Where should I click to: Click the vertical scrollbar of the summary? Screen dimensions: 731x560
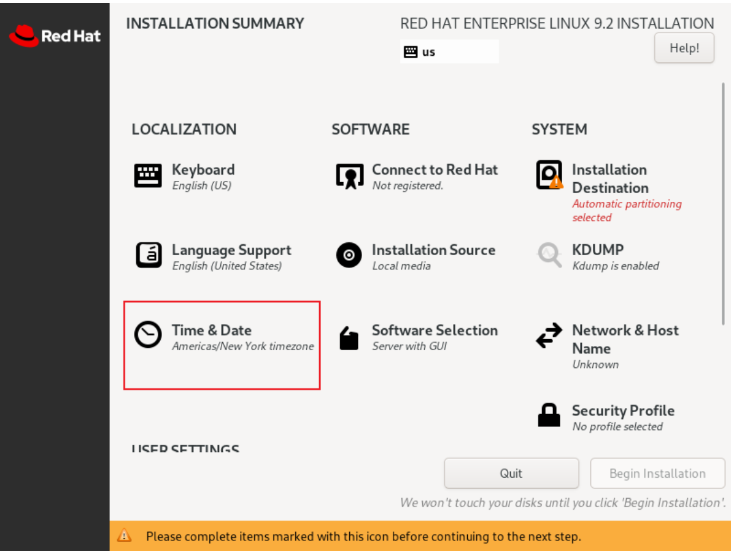pyautogui.click(x=723, y=204)
